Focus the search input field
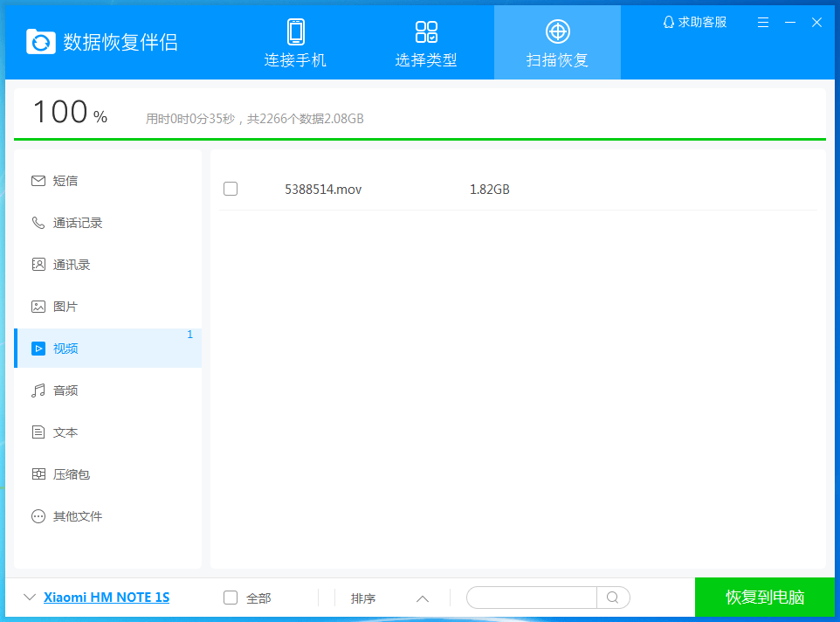The height and width of the screenshot is (622, 840). (x=532, y=598)
